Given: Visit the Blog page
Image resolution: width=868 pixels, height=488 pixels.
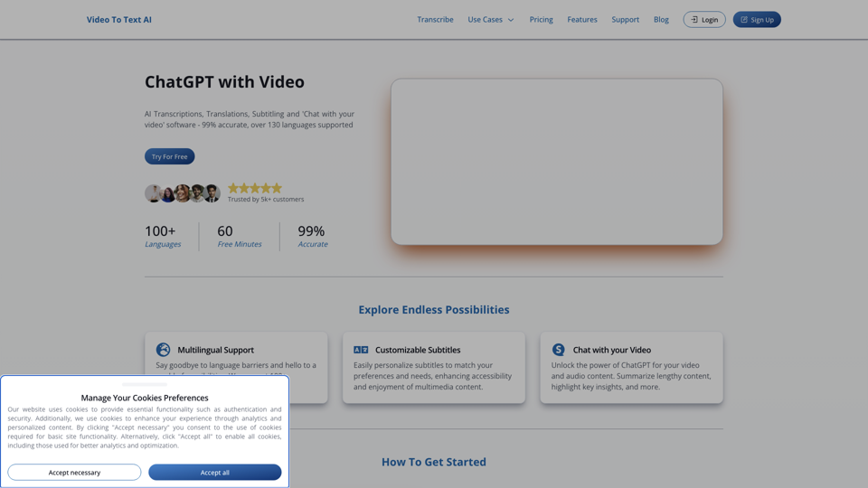Looking at the screenshot, I should coord(661,19).
